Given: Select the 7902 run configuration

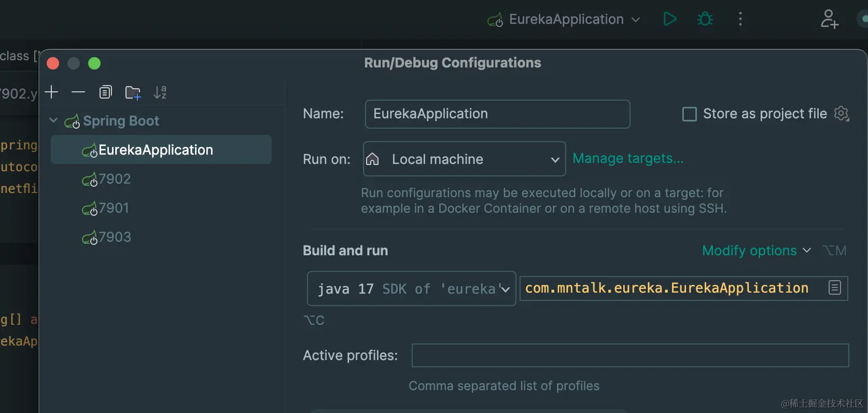Looking at the screenshot, I should pos(115,179).
